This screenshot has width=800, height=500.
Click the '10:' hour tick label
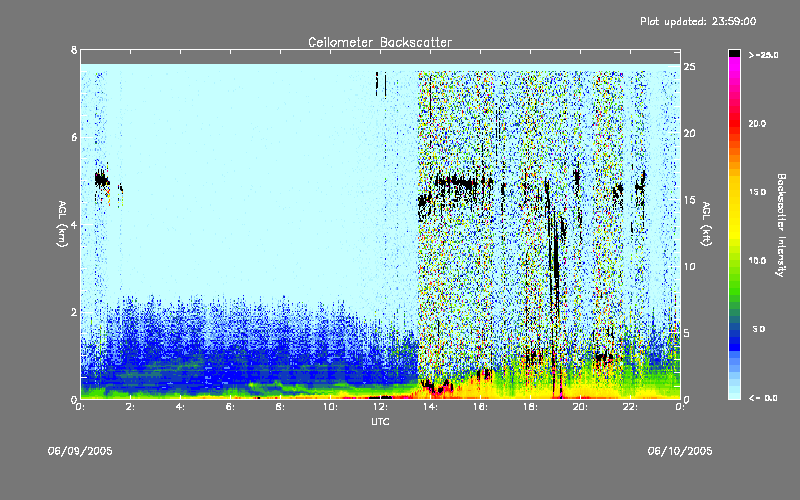coord(330,407)
